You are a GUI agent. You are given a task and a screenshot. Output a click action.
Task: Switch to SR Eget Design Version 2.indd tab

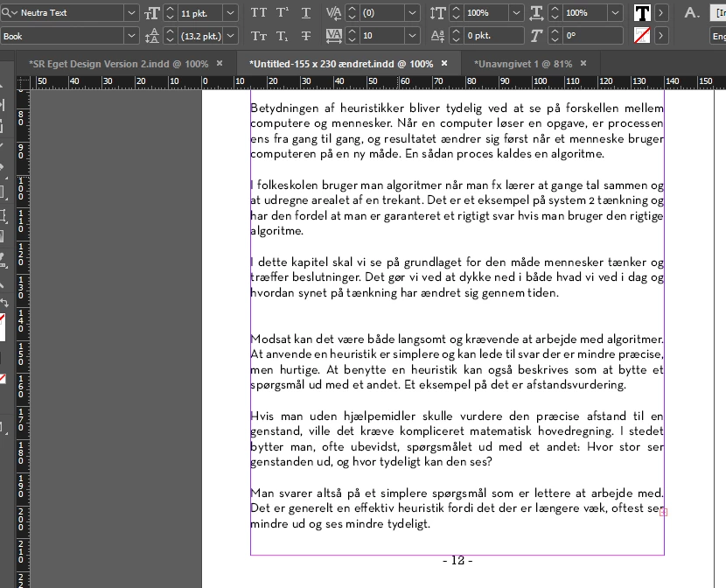coord(119,64)
